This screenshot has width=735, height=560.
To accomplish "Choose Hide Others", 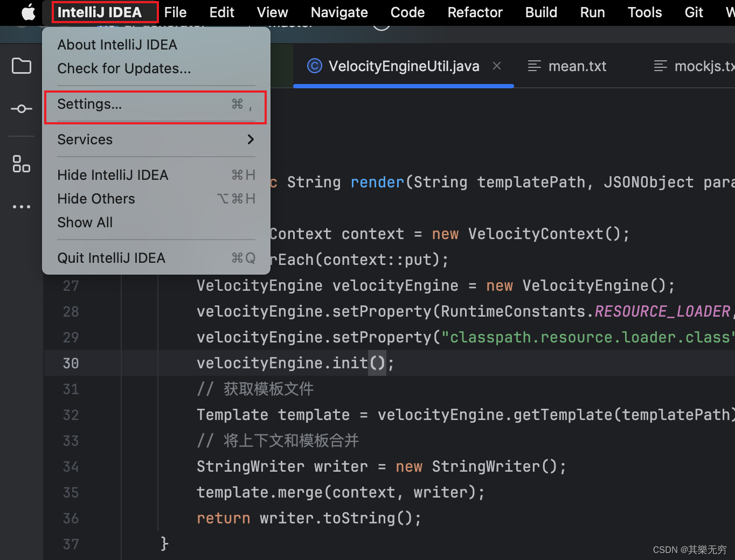I will pos(156,199).
